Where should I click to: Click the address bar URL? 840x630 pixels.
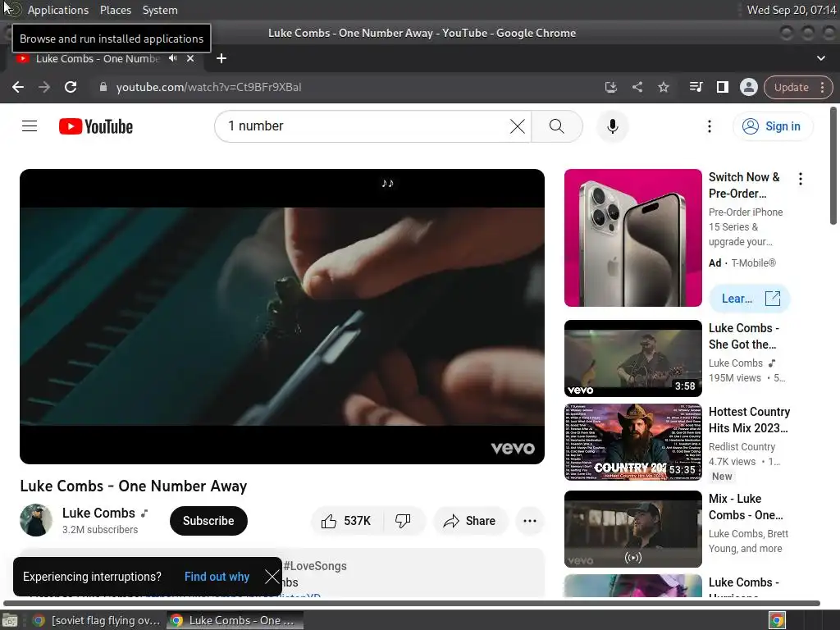coord(209,87)
